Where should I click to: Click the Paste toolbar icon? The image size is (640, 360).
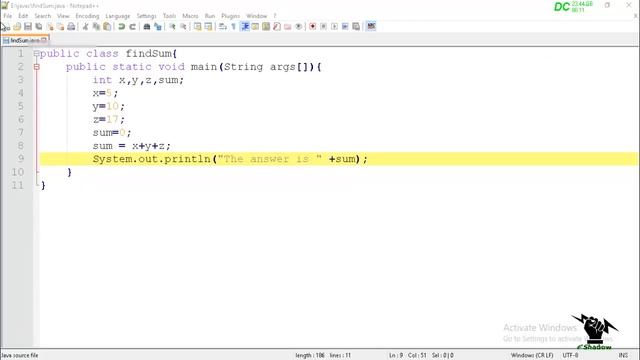107,27
